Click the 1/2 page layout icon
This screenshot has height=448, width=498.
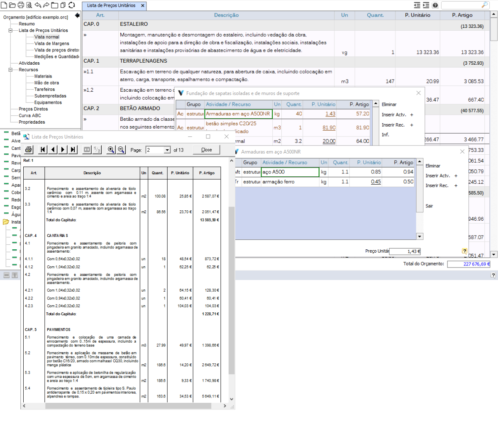97,149
